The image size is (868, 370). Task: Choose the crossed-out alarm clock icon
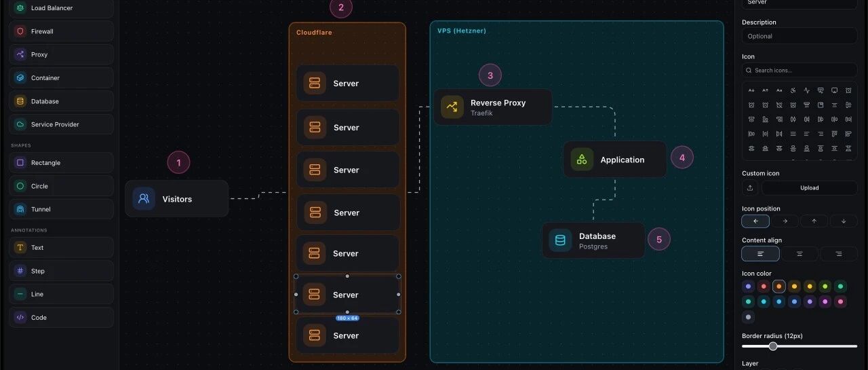click(x=779, y=105)
